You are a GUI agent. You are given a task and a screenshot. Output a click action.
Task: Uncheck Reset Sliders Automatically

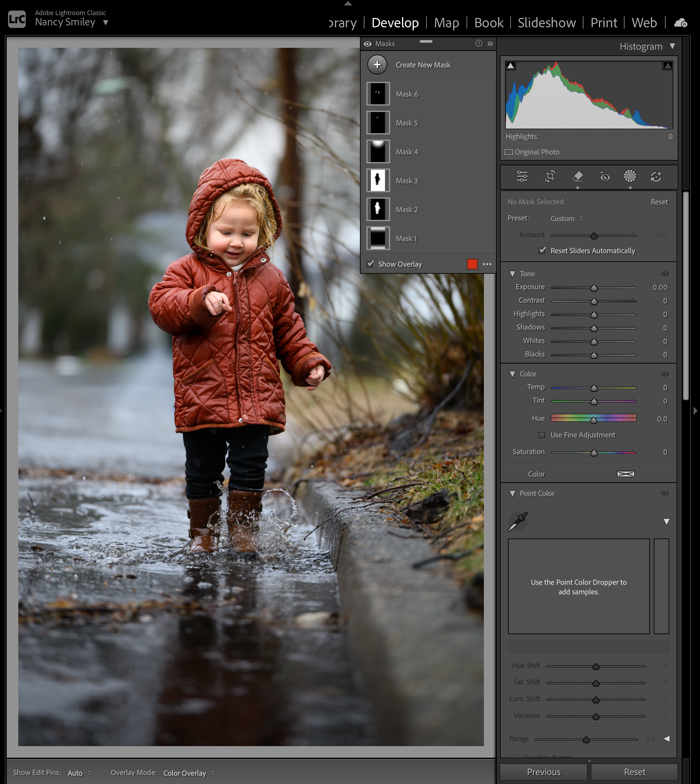coord(542,251)
